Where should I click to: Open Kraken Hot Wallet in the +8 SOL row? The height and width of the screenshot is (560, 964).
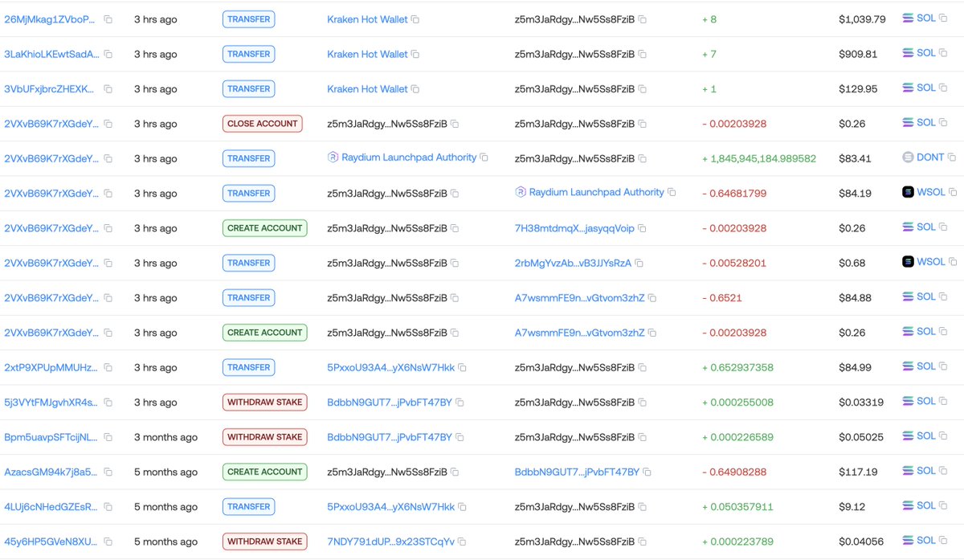[367, 19]
